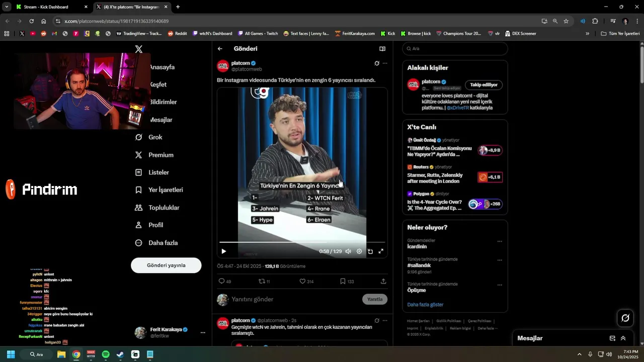Open the Tüm Yer İşaretleri folder
644x362 pixels.
click(620, 34)
